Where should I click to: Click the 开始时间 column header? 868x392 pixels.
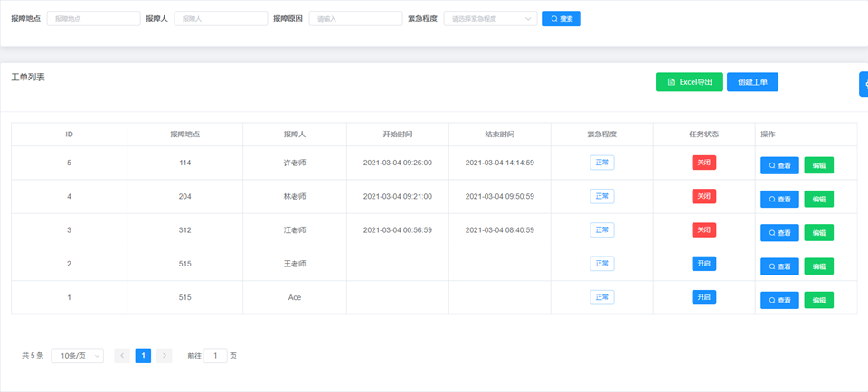point(398,135)
